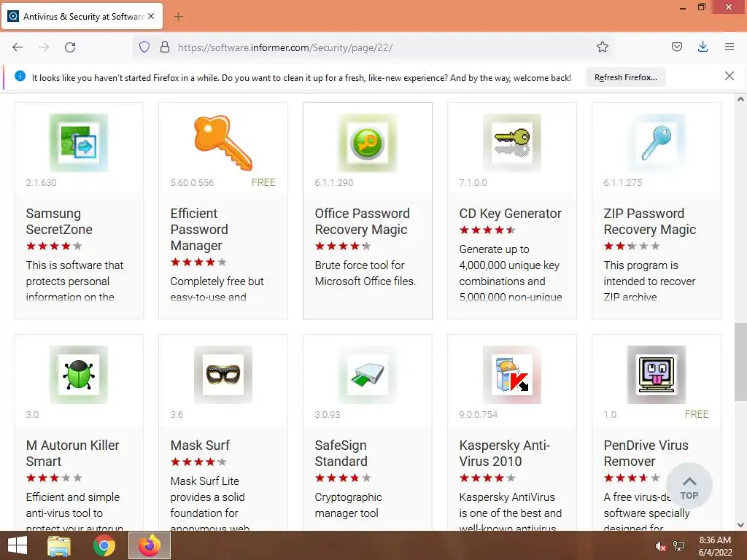The image size is (747, 560).
Task: Open the Windows Start menu
Action: 18,545
